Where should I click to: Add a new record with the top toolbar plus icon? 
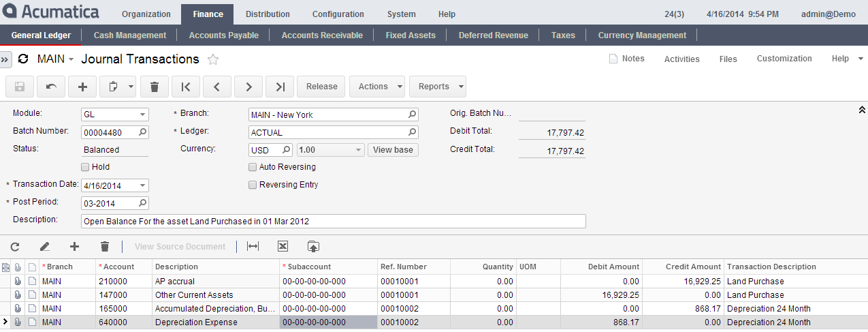coord(82,87)
